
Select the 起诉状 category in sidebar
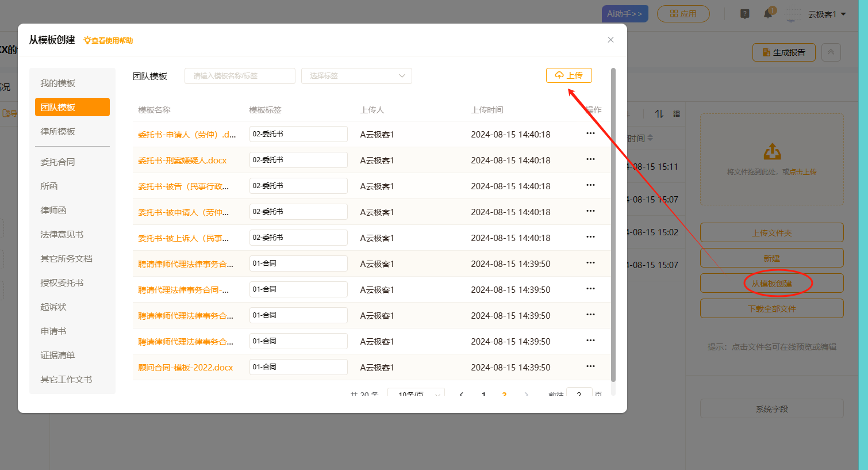[53, 307]
